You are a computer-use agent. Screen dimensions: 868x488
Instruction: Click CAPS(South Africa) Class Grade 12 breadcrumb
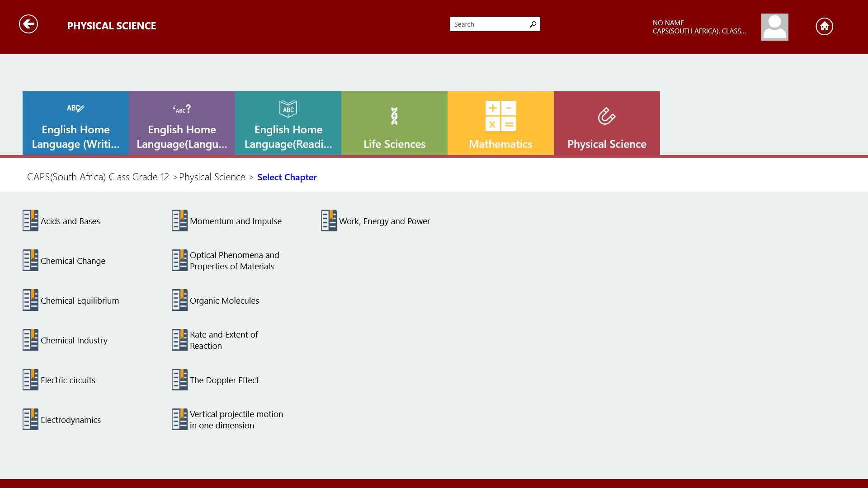(x=98, y=177)
